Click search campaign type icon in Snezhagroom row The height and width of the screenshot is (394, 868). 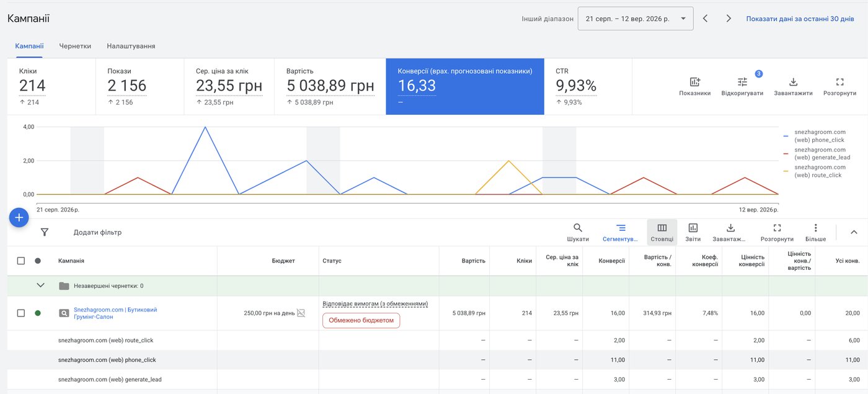(64, 313)
